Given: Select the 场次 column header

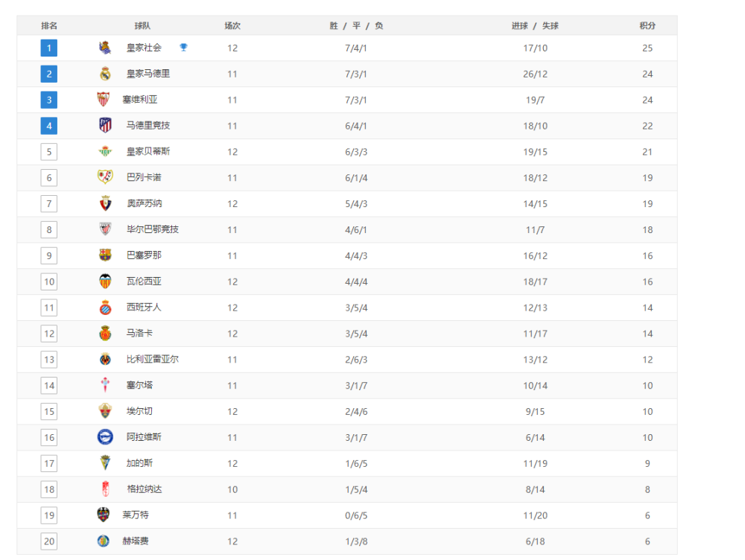Looking at the screenshot, I should (232, 25).
